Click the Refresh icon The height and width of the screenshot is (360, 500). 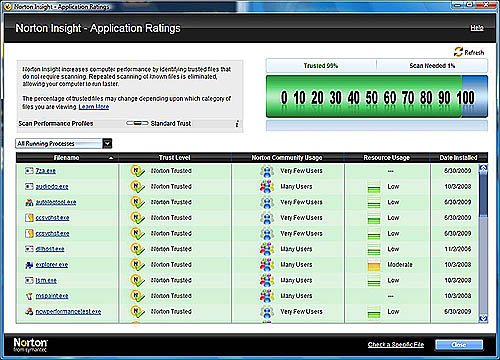click(458, 52)
